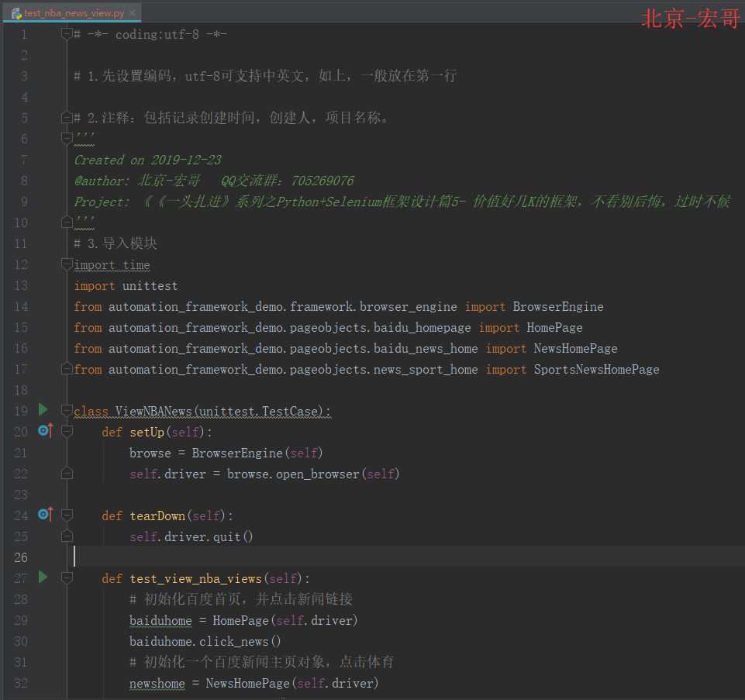Screen dimensions: 745x700
Task: Click the '# 3. 导入模块' comment
Action: [x=116, y=243]
